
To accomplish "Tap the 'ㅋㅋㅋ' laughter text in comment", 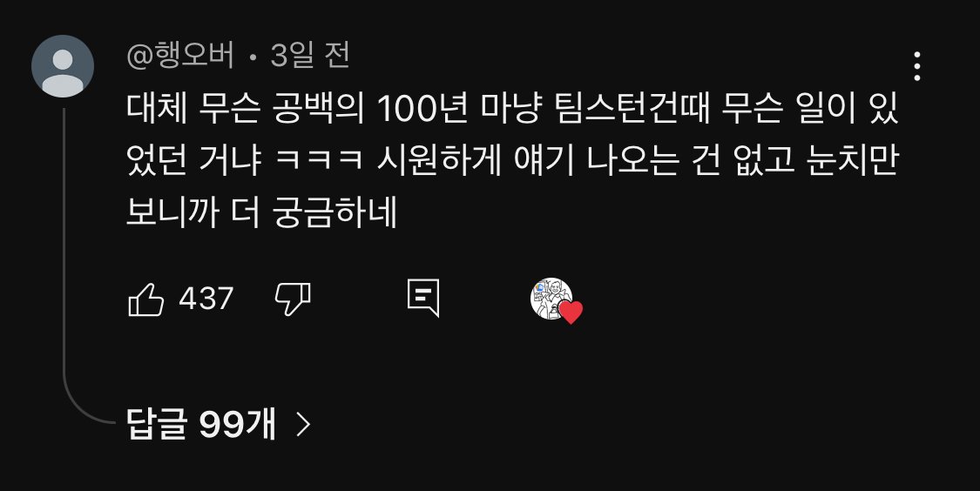I will click(320, 162).
